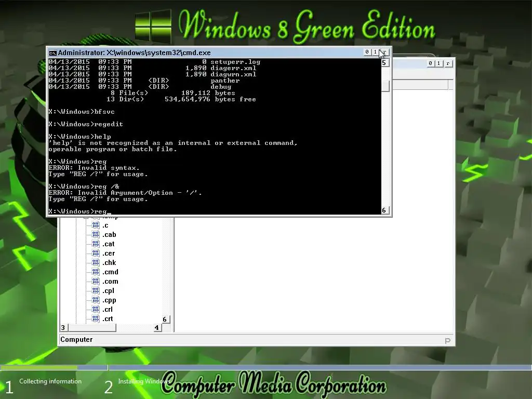Click the registry key icon beside .com
The image size is (532, 399).
coord(96,281)
